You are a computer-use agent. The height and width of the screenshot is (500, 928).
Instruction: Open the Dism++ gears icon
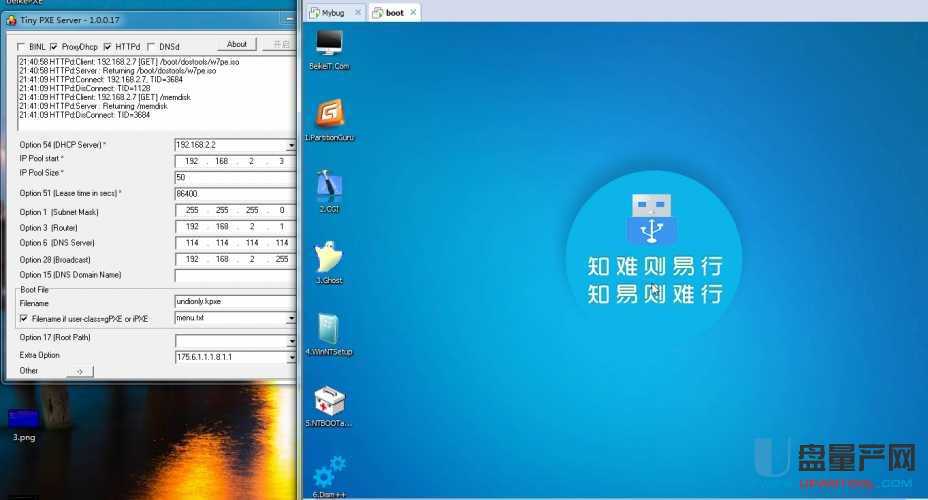coord(329,471)
